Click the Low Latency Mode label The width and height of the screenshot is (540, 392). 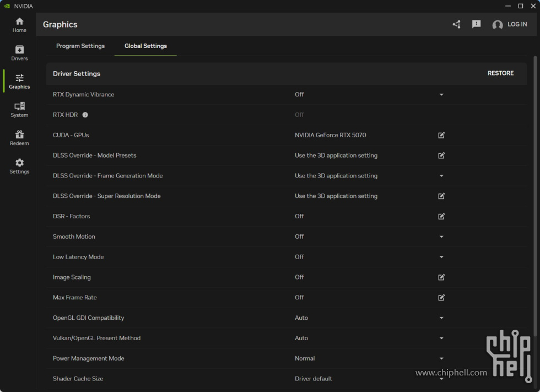click(78, 257)
